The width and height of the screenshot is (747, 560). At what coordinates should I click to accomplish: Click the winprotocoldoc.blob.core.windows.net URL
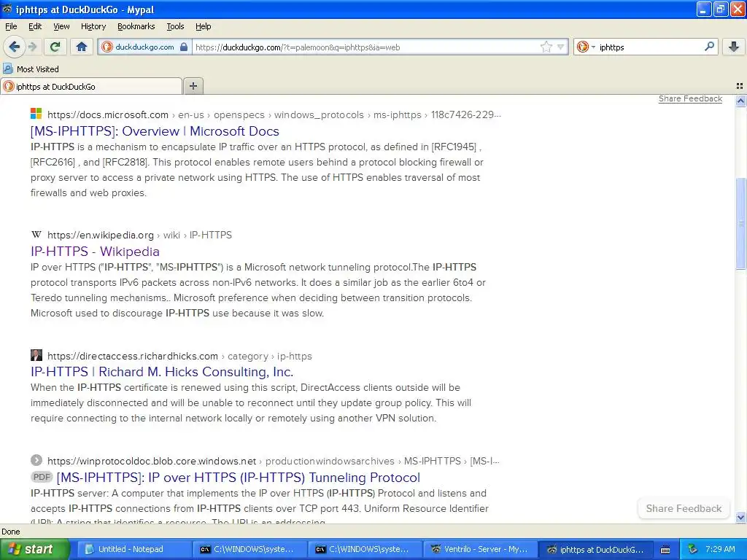point(152,461)
